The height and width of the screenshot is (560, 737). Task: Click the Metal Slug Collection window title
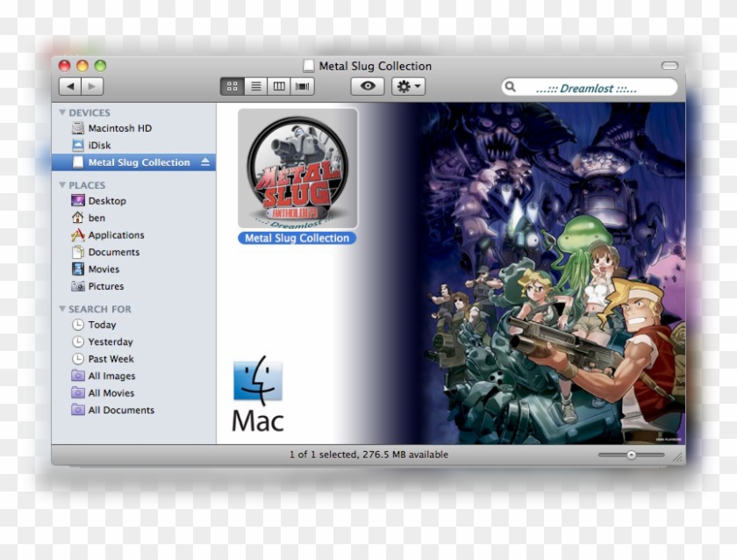coord(376,66)
